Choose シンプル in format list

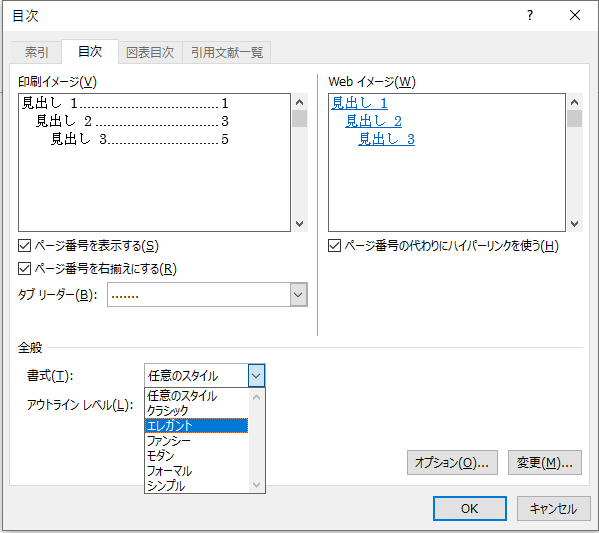point(197,486)
